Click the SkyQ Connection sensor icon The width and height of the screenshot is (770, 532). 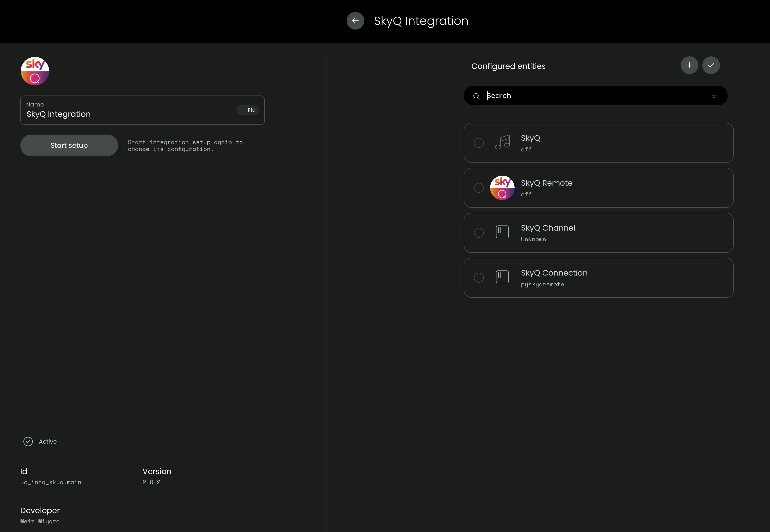[502, 277]
